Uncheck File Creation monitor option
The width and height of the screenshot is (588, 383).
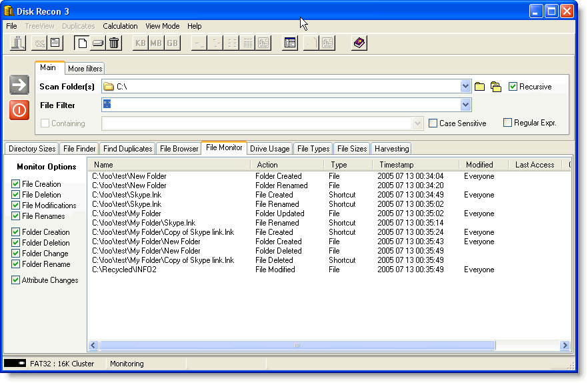pos(15,183)
